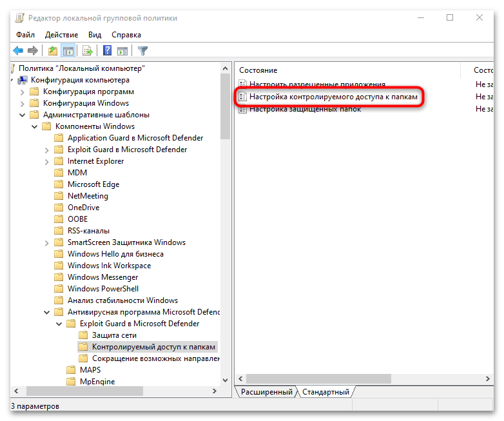
Task: Select the tree item Анализ стабильности Windows
Action: pyautogui.click(x=122, y=300)
